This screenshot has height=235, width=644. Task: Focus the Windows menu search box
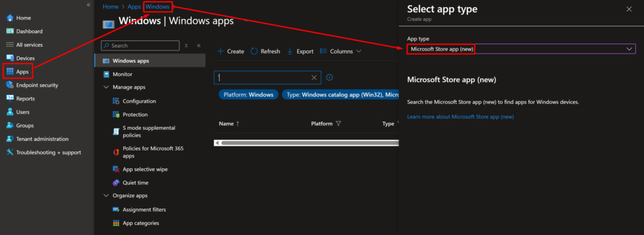coord(140,46)
